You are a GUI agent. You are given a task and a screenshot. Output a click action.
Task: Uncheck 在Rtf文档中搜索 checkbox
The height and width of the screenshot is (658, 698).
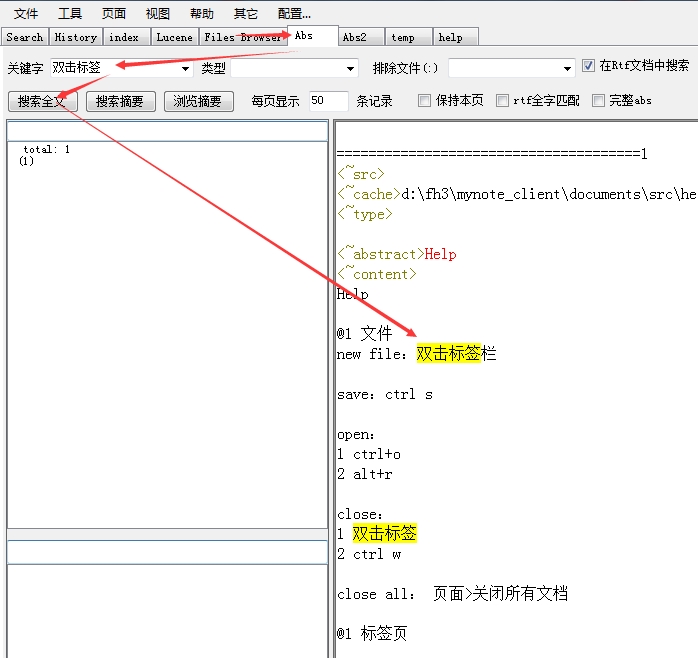pyautogui.click(x=589, y=66)
